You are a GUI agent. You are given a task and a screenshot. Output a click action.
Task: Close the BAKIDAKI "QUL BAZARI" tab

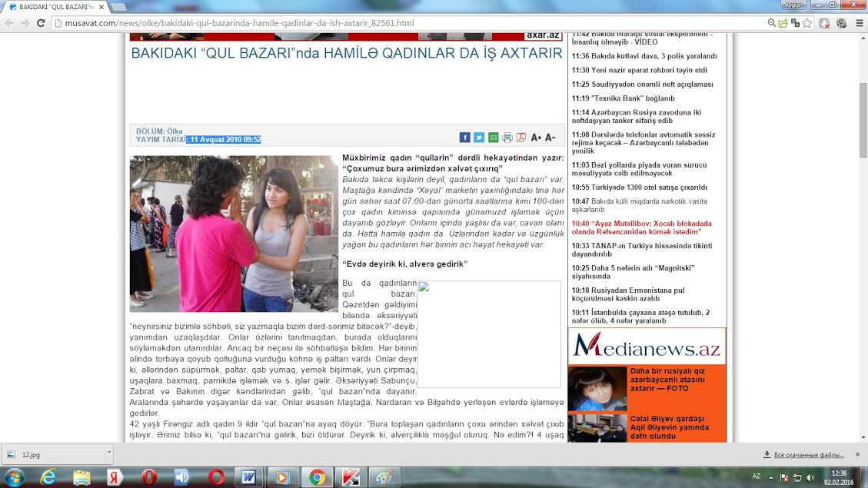[x=101, y=7]
